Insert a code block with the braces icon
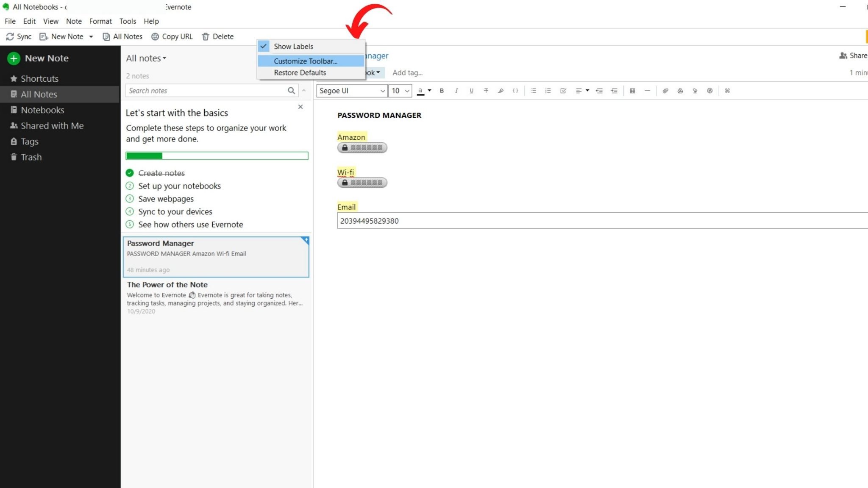This screenshot has height=488, width=868. click(515, 91)
